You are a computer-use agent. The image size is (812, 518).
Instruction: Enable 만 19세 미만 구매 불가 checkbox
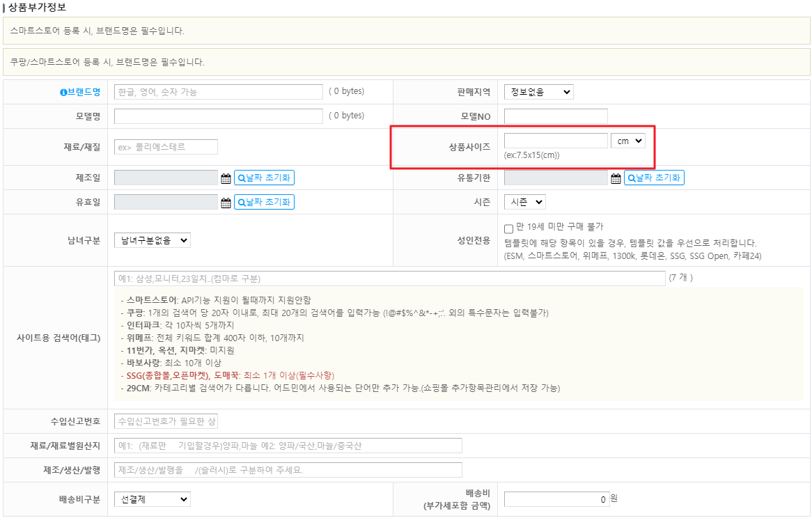(509, 228)
